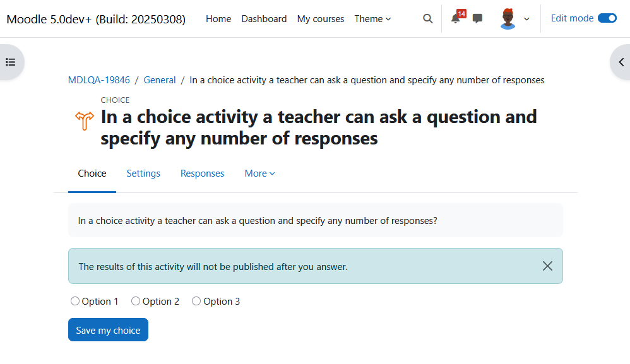Switch to the Settings tab

pyautogui.click(x=143, y=173)
